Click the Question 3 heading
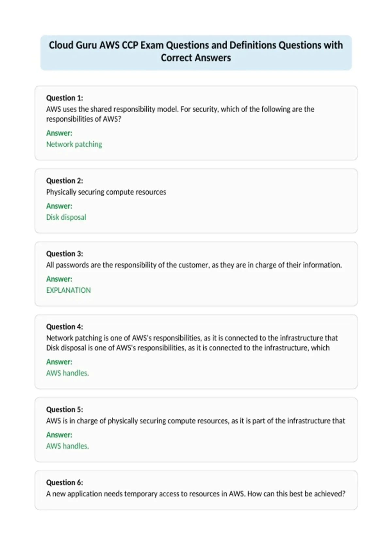The width and height of the screenshot is (392, 556). pos(64,253)
